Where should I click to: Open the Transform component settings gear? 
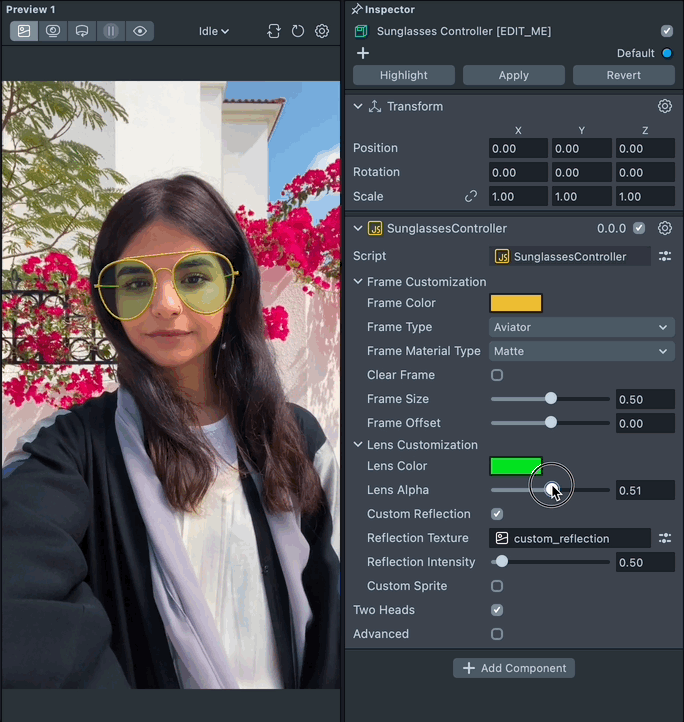tap(665, 106)
